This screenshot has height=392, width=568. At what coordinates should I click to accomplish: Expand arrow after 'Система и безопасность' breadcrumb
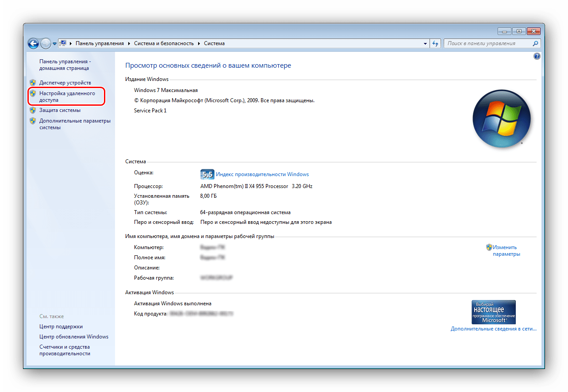pyautogui.click(x=199, y=43)
